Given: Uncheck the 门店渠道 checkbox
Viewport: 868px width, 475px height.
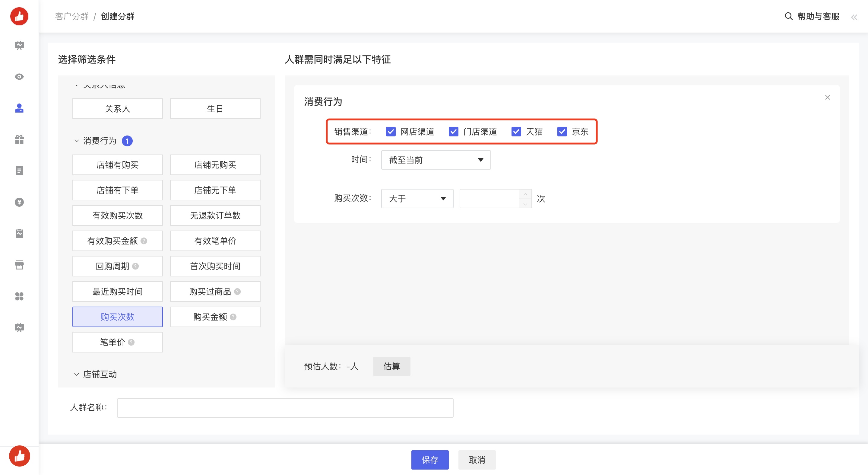Looking at the screenshot, I should [453, 132].
